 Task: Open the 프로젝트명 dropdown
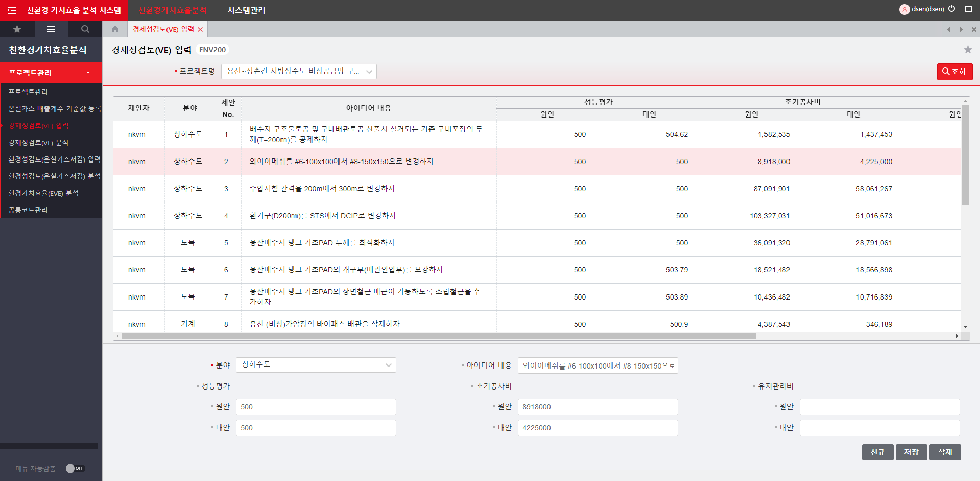tap(299, 72)
